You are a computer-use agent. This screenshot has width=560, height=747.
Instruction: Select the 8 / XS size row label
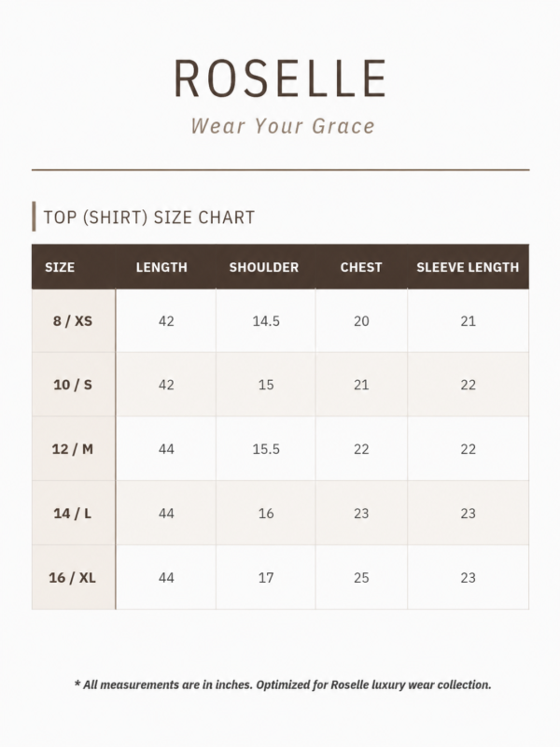(x=73, y=321)
